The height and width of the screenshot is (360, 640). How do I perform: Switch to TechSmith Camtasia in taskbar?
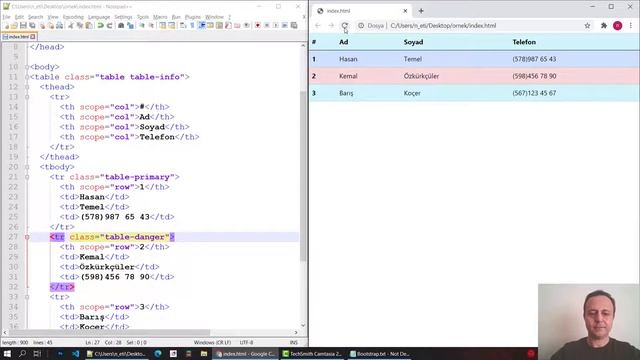[x=312, y=353]
